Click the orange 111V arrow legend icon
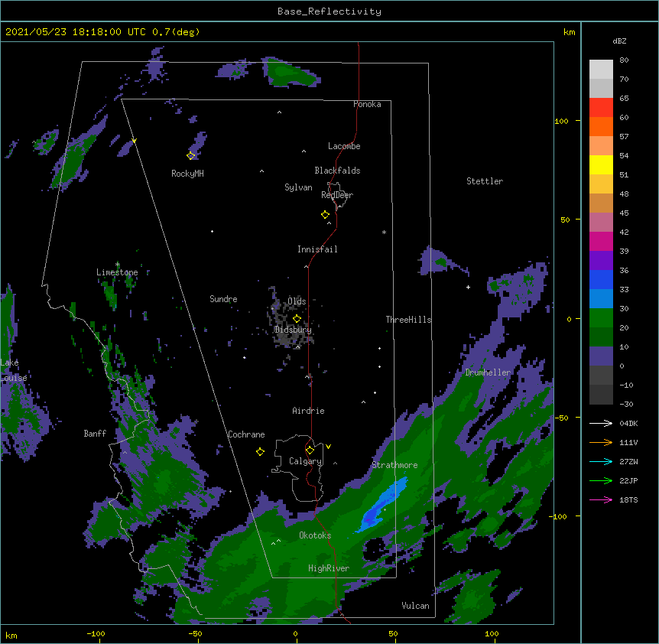659x644 pixels. coord(601,442)
